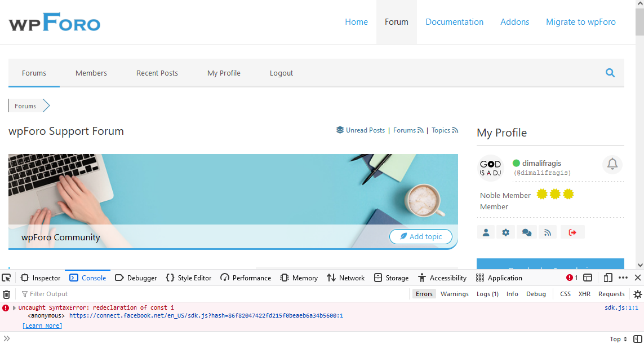Open the Documentation menu item
The width and height of the screenshot is (644, 352).
click(x=455, y=21)
